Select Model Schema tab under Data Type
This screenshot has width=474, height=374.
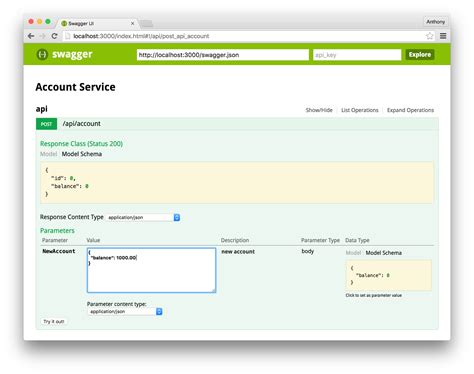coord(383,253)
